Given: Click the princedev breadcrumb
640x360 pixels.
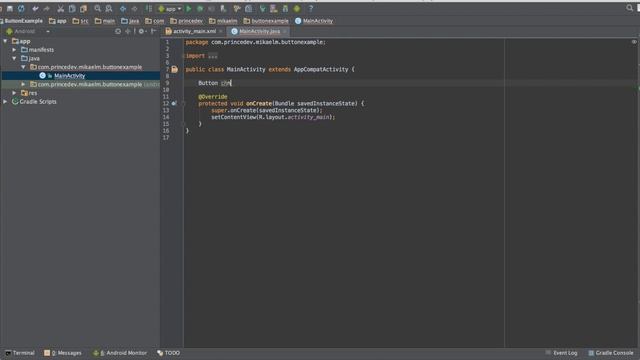Looking at the screenshot, I should pyautogui.click(x=187, y=21).
